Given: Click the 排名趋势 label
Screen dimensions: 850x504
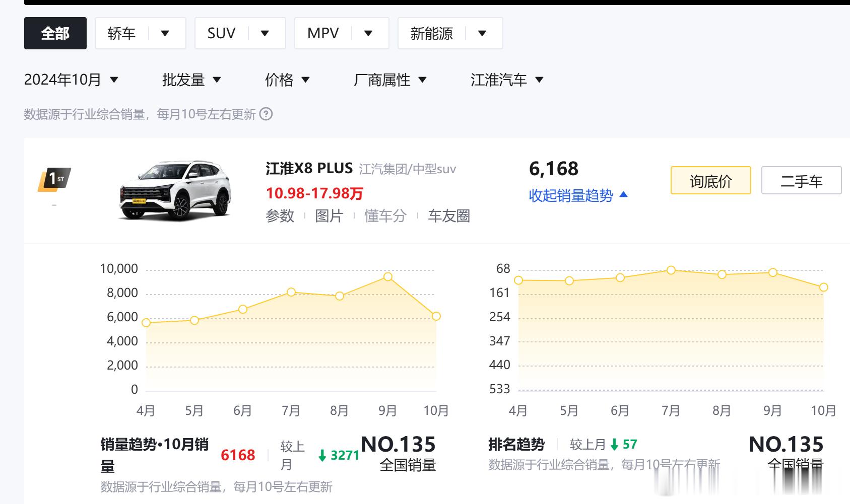Looking at the screenshot, I should coord(516,445).
